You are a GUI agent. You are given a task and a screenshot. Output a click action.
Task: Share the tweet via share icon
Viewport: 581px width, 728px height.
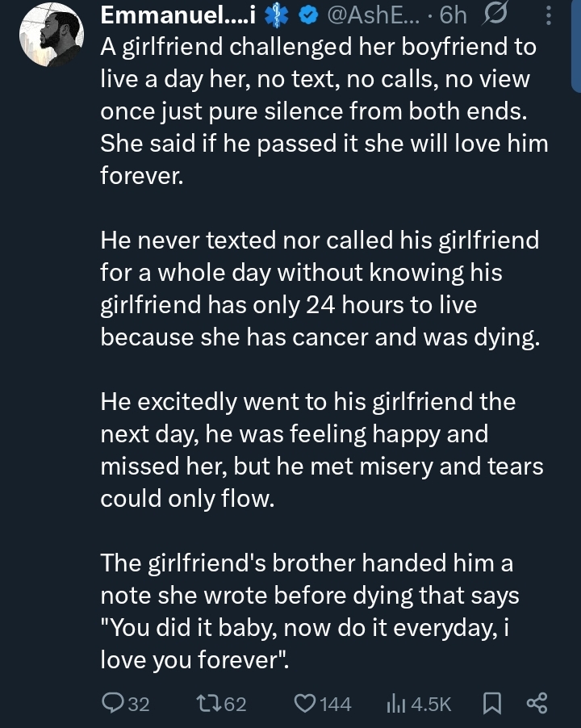point(537,704)
